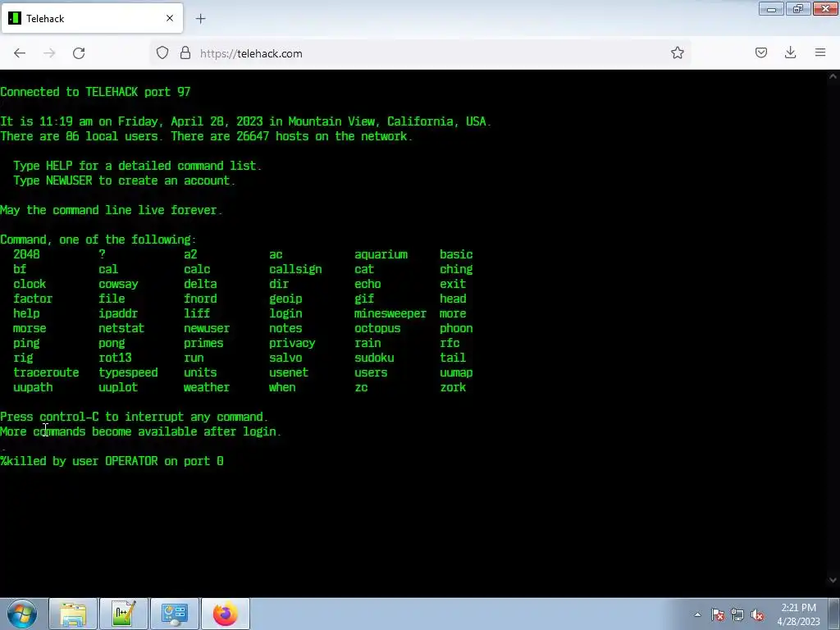Click the Firefox taskbar icon
840x630 pixels.
point(226,614)
